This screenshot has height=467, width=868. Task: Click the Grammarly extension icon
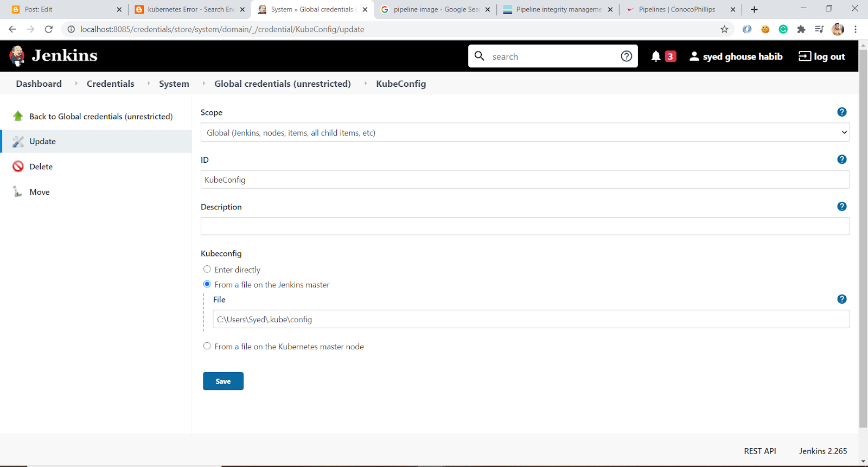tap(783, 29)
